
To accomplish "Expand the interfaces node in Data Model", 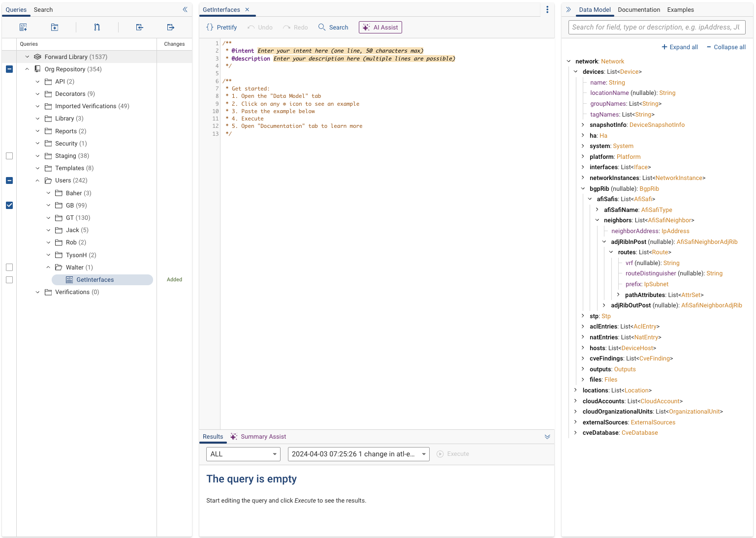I will click(583, 167).
